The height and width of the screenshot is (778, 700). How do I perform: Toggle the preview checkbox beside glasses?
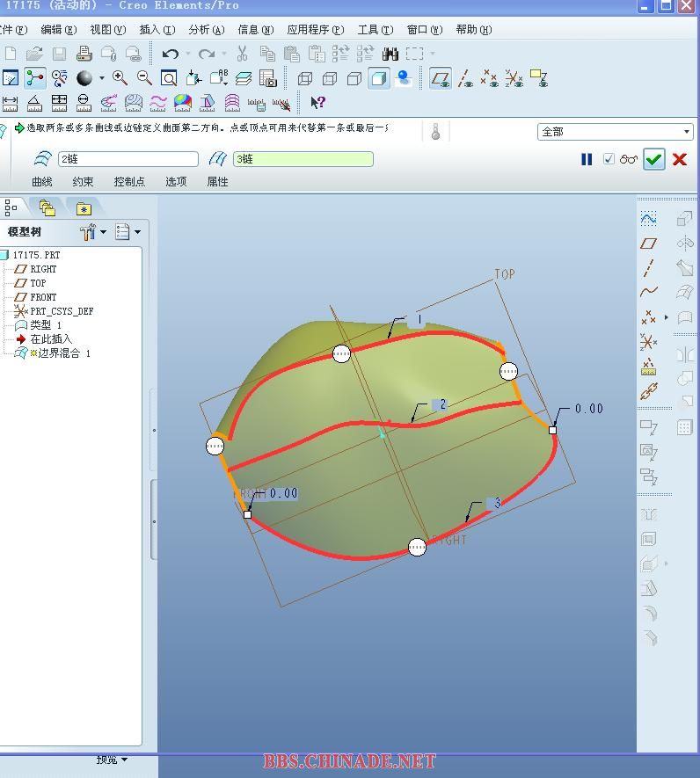(x=609, y=159)
